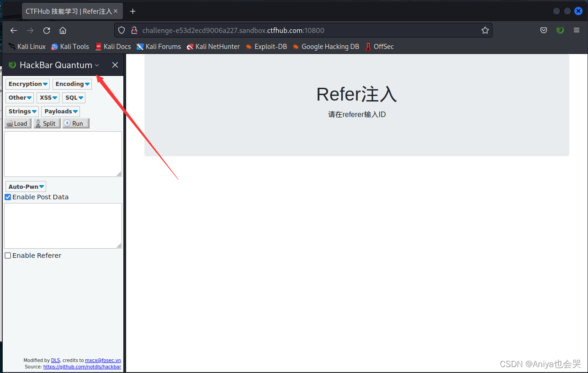Click the Run button
Image resolution: width=588 pixels, height=373 pixels.
75,123
